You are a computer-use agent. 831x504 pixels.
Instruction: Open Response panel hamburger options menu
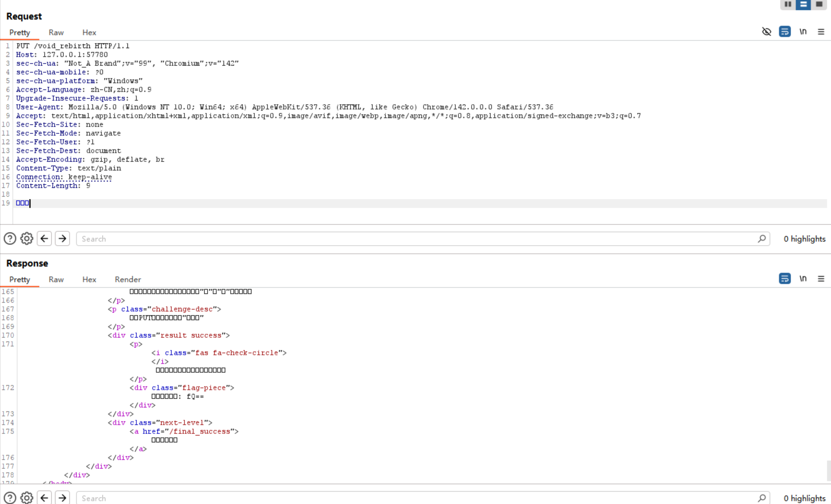(x=821, y=279)
